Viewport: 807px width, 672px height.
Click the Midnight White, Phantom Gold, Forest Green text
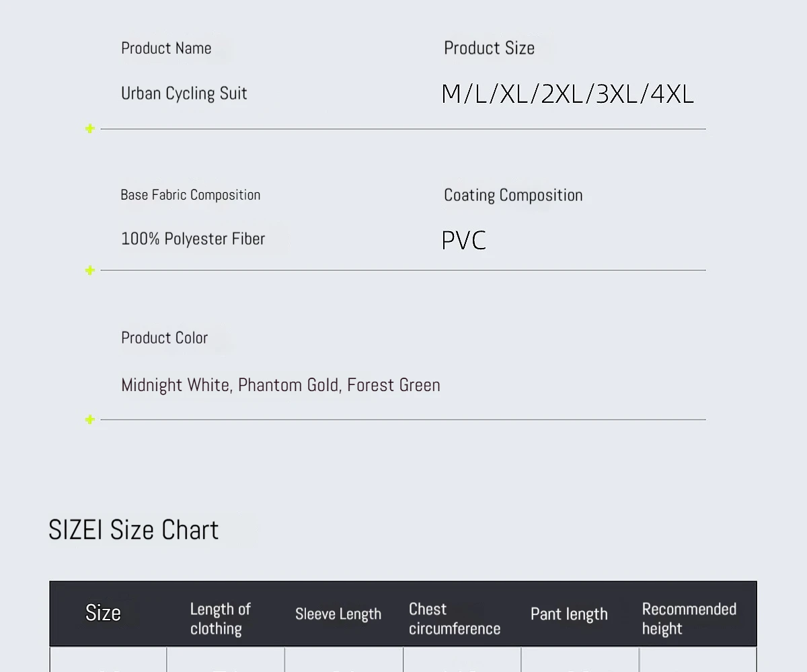(280, 385)
